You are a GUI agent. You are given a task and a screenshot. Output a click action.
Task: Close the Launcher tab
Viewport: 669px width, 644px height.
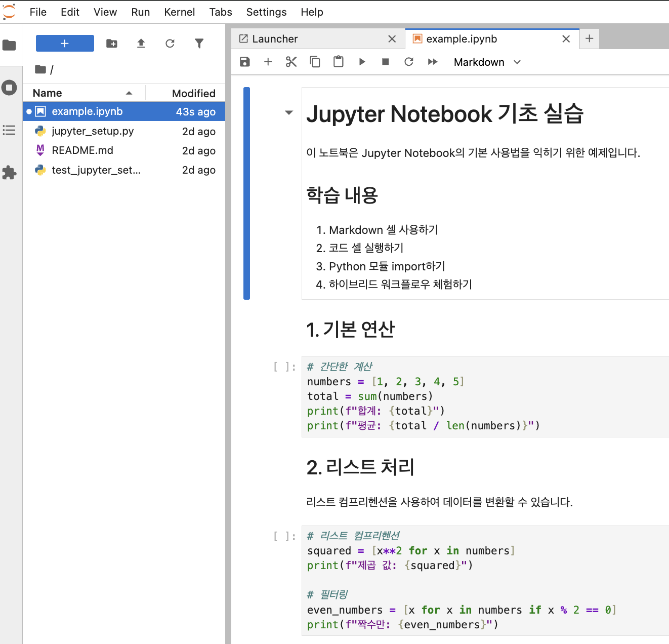392,39
